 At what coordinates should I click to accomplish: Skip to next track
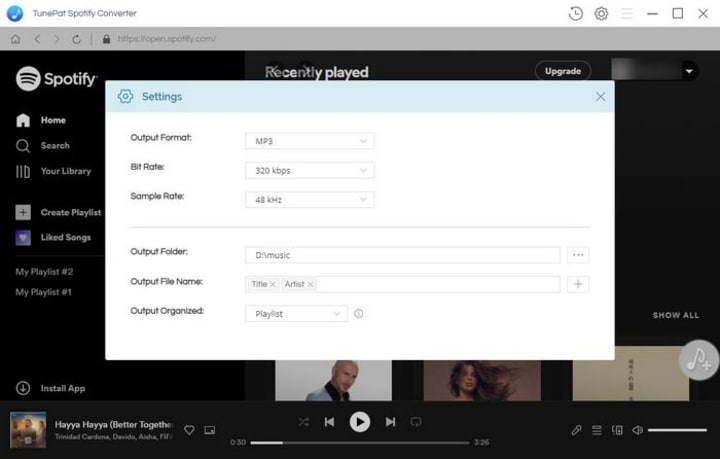pyautogui.click(x=390, y=422)
